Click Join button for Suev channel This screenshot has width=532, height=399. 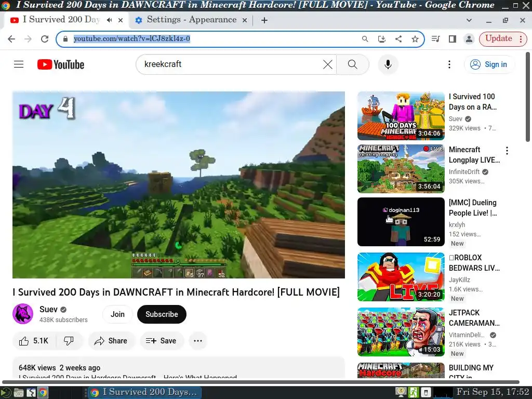tap(117, 314)
